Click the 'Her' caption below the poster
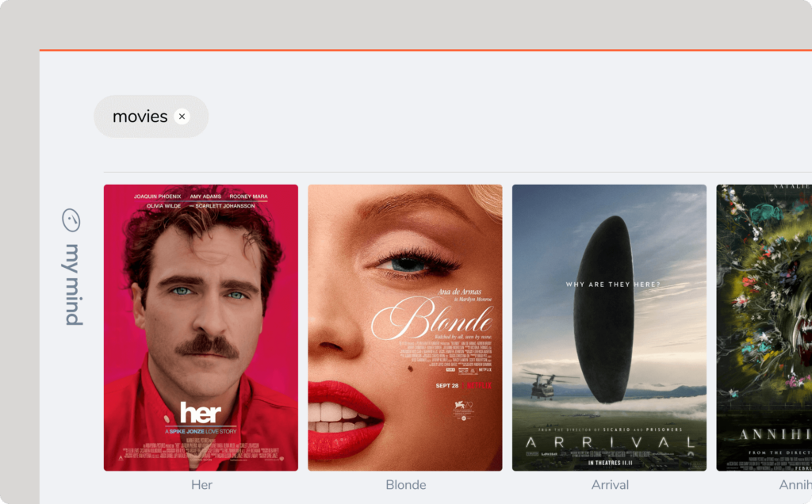The width and height of the screenshot is (812, 504). click(201, 484)
